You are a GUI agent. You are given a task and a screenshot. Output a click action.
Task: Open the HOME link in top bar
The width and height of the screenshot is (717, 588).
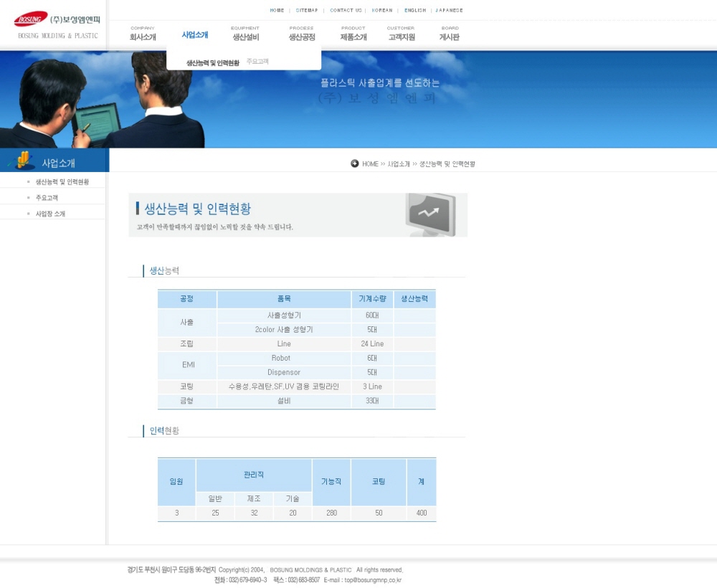(277, 11)
